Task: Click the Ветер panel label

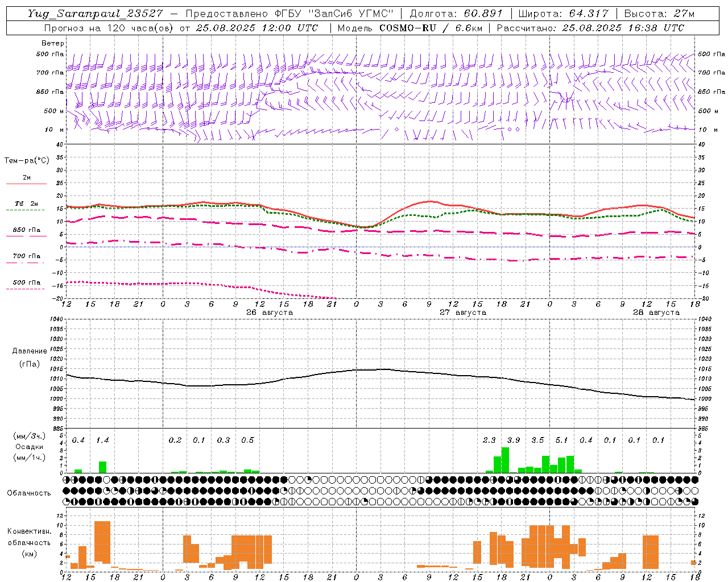Action: coord(53,43)
